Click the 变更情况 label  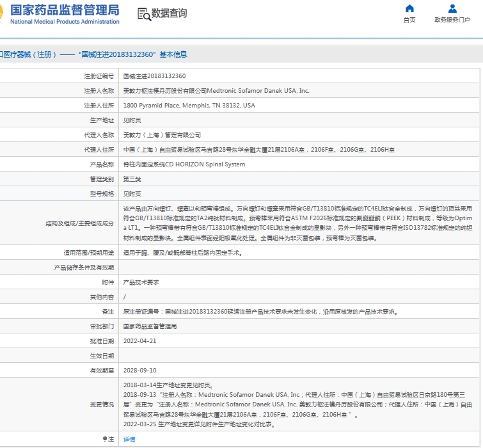(102, 404)
